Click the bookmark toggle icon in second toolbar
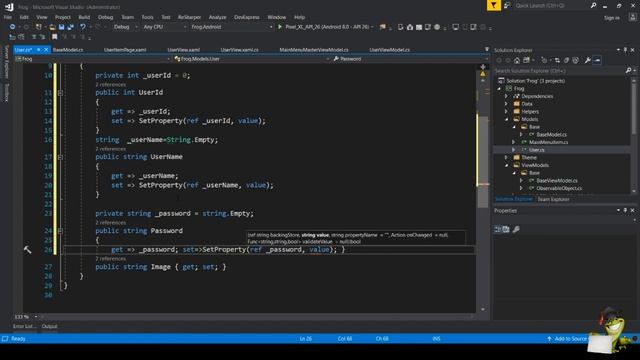Viewport: 640px width, 360px height. click(x=54, y=37)
